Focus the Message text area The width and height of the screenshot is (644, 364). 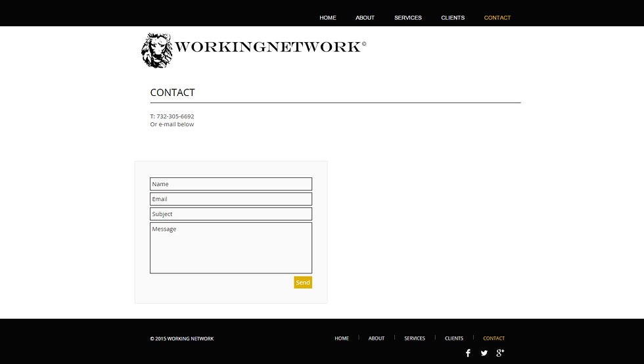(x=231, y=248)
